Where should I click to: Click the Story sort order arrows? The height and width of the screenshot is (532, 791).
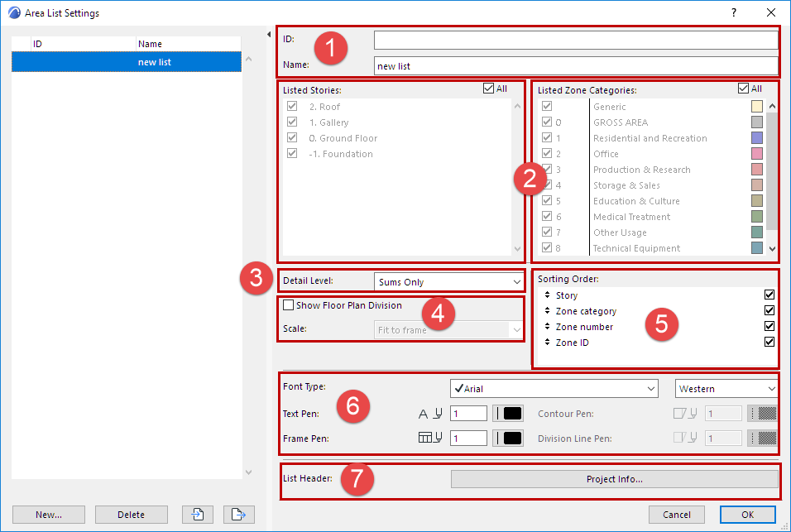[548, 295]
